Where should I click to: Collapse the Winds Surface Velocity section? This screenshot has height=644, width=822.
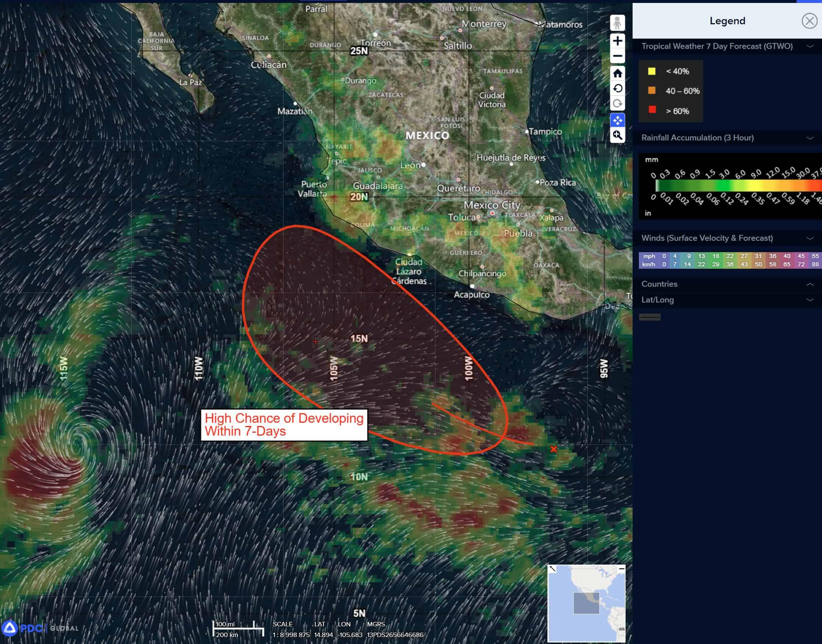[809, 238]
